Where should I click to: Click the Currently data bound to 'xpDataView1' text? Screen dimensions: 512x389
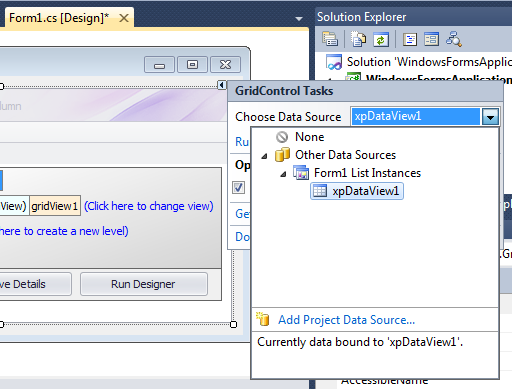coord(360,342)
